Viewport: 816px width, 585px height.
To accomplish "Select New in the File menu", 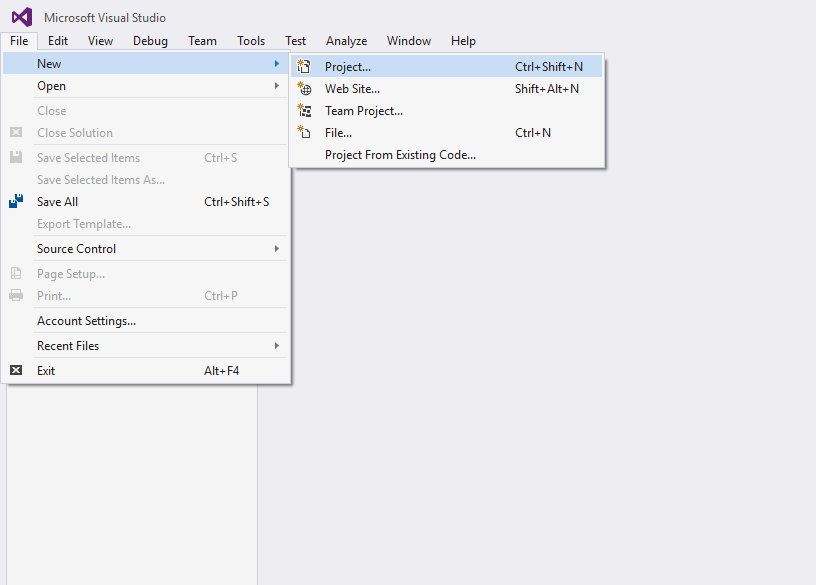I will click(x=146, y=63).
